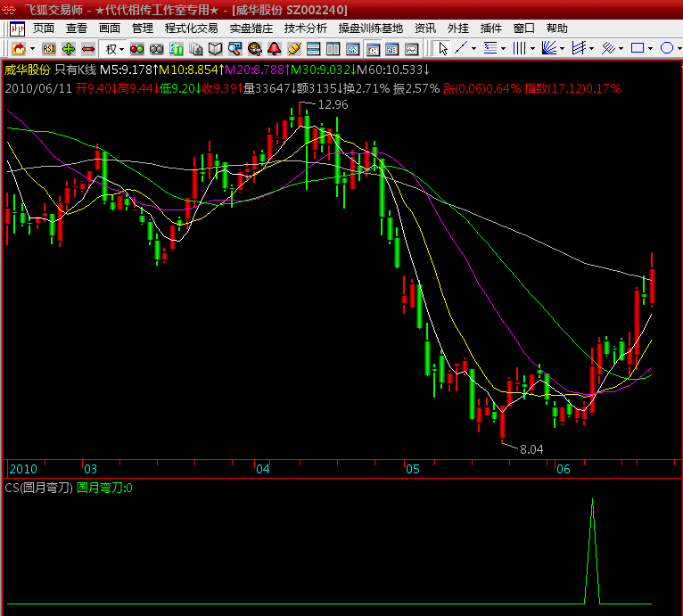This screenshot has width=683, height=616.
Task: Click the 12.96 high price label
Action: coord(333,104)
